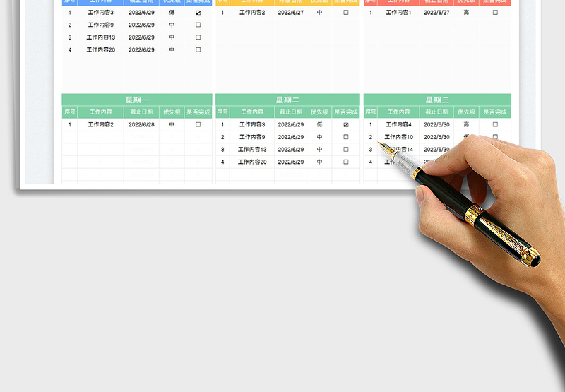Viewport: 565px width, 392px height.
Task: Select the 星期三 table title bar
Action: 436,100
